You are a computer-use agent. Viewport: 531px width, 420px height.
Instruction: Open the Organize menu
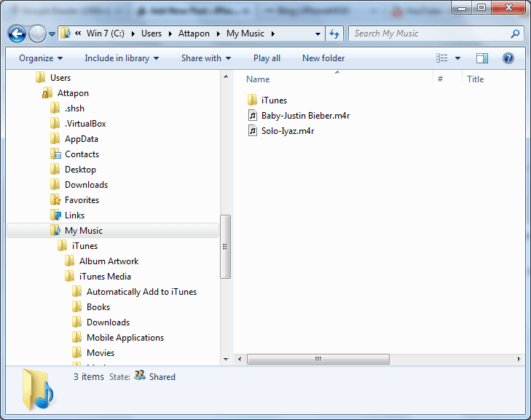(41, 58)
